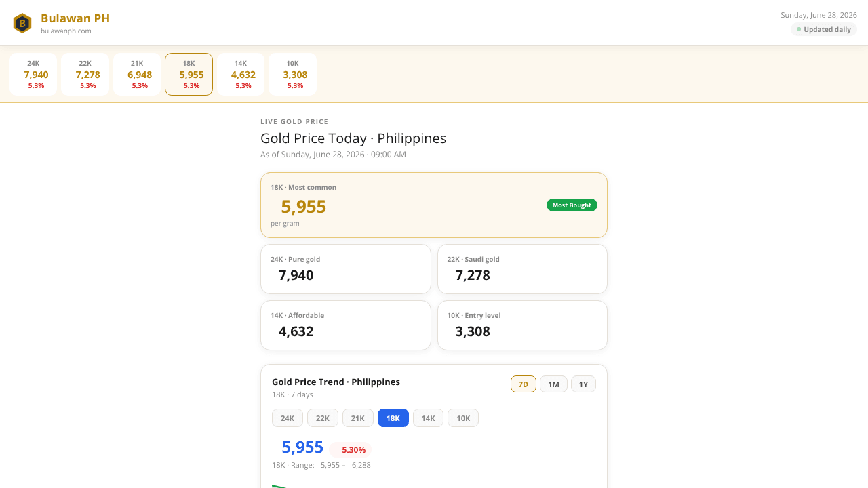
Task: Select the 21K ticker card showing 6,948
Action: click(137, 75)
